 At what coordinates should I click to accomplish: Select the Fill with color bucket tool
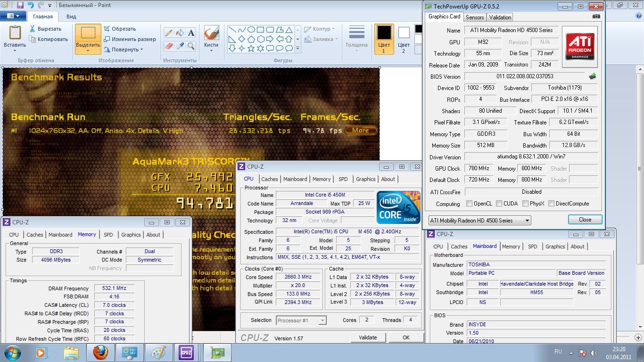pos(180,33)
